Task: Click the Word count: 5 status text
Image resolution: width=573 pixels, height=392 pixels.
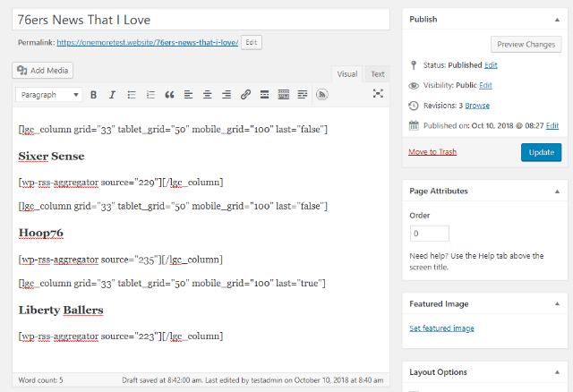Action: 40,380
